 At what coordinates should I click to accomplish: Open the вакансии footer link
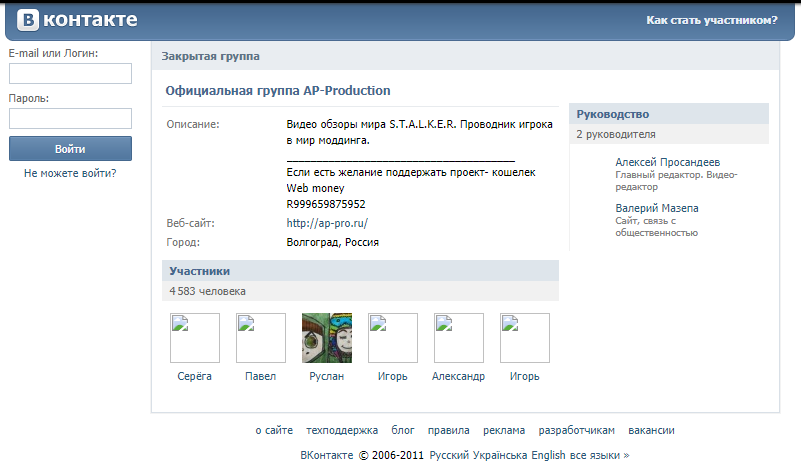point(651,430)
